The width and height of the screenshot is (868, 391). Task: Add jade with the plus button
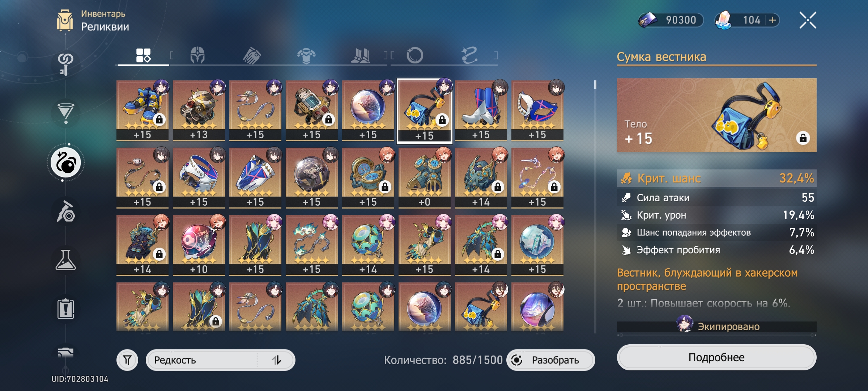tap(773, 20)
